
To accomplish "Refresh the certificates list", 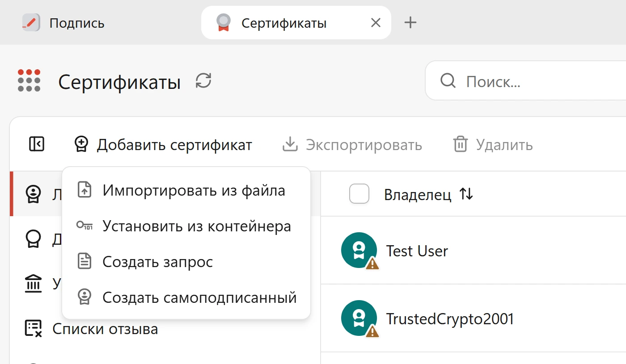I will [203, 81].
